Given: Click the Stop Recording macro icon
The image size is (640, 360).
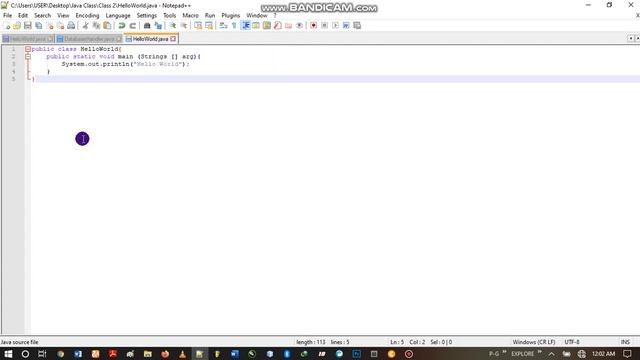Looking at the screenshot, I should [x=324, y=26].
